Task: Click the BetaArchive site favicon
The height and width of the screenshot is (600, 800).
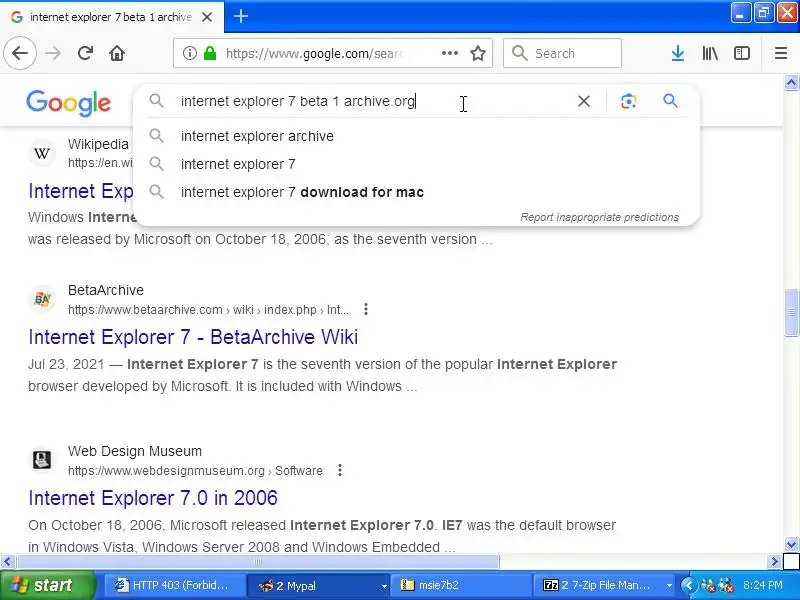Action: (x=42, y=299)
